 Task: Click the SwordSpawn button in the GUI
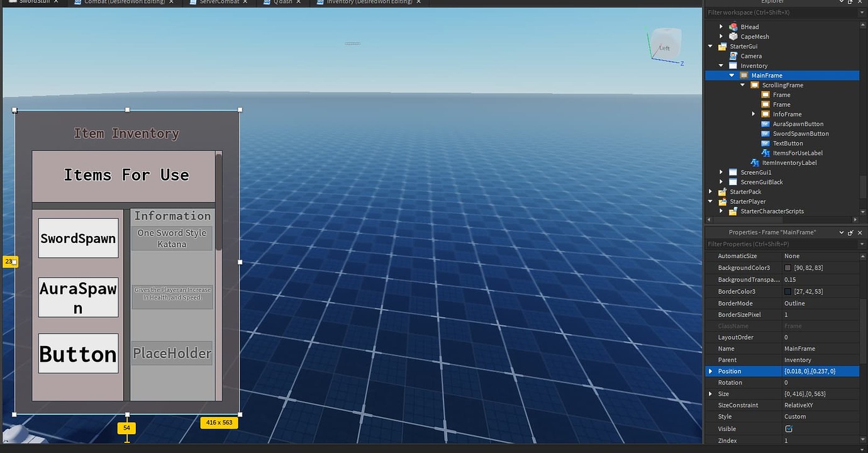tap(78, 238)
